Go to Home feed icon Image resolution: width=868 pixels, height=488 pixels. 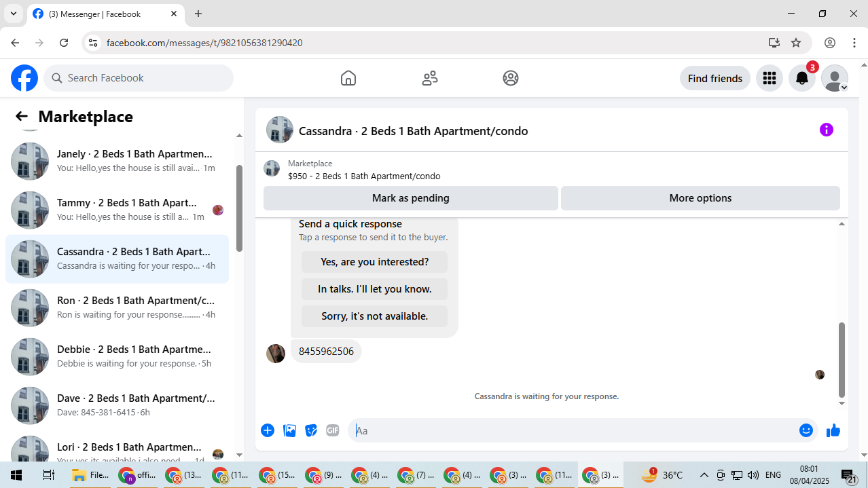pyautogui.click(x=348, y=78)
